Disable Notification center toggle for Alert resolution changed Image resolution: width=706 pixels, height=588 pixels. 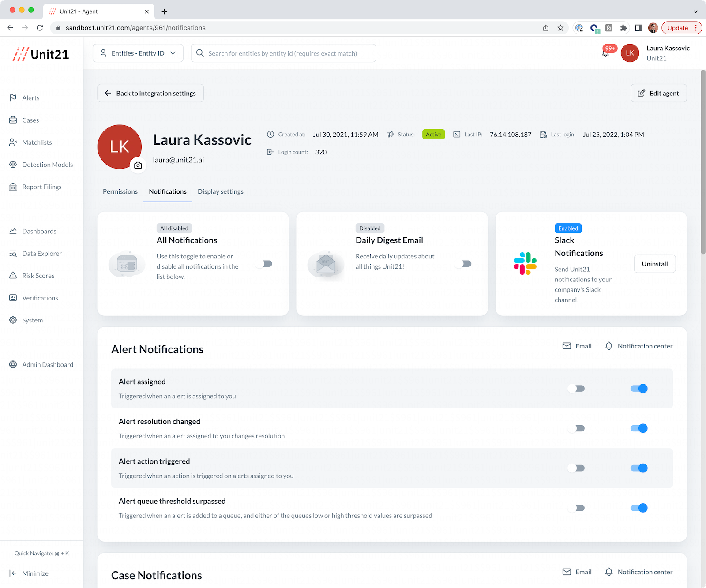(x=639, y=428)
